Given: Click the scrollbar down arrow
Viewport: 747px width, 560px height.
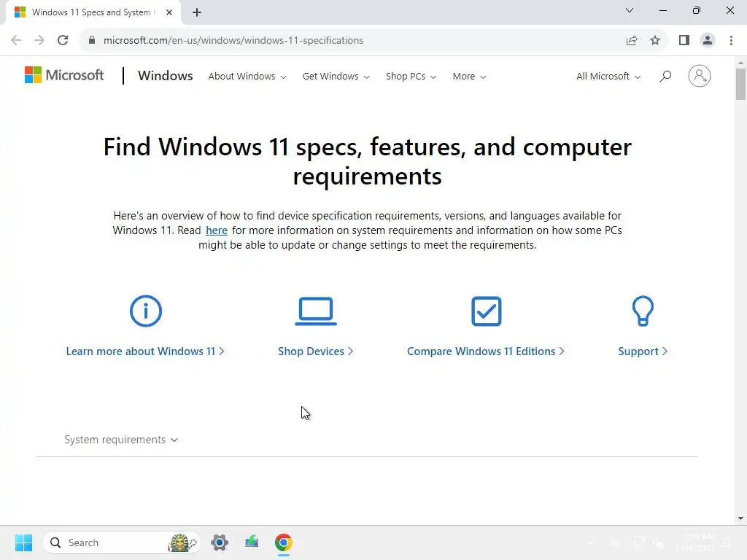Looking at the screenshot, I should 740,518.
